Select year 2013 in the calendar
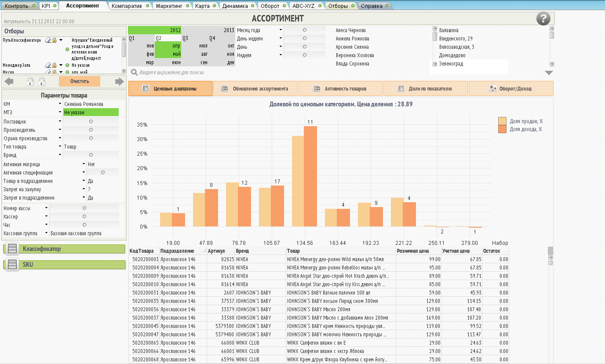605x364 pixels. pos(208,30)
